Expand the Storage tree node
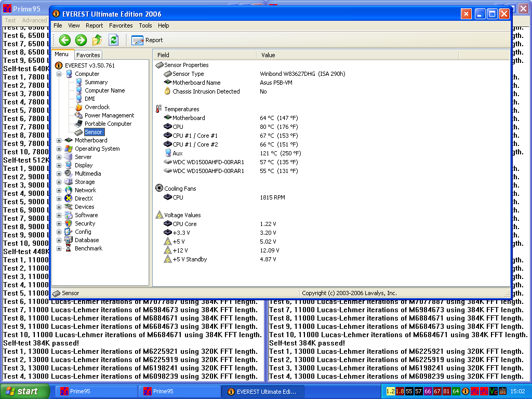Image resolution: width=532 pixels, height=399 pixels. [59, 182]
